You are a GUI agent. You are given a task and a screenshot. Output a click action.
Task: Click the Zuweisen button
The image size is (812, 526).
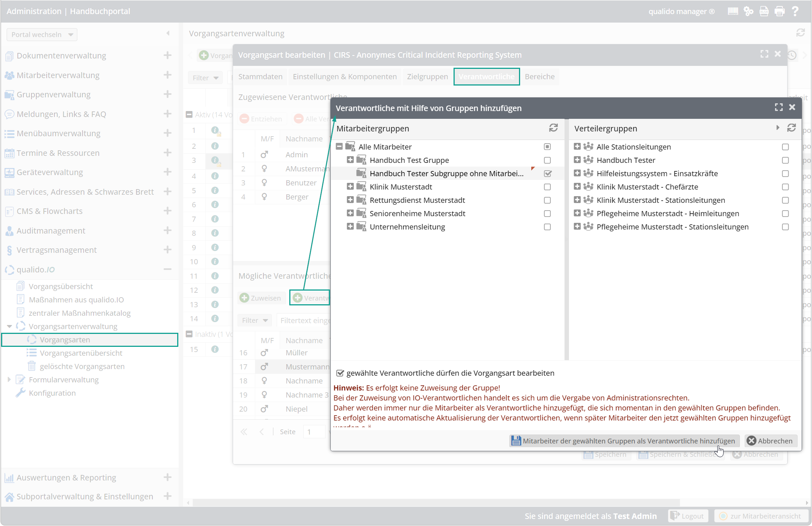click(x=261, y=298)
